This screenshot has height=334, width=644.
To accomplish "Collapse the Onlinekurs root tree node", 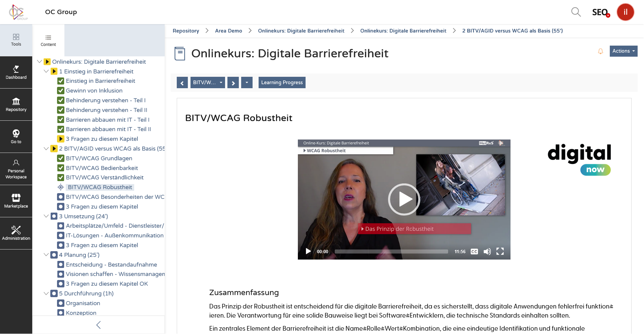I will pyautogui.click(x=40, y=62).
